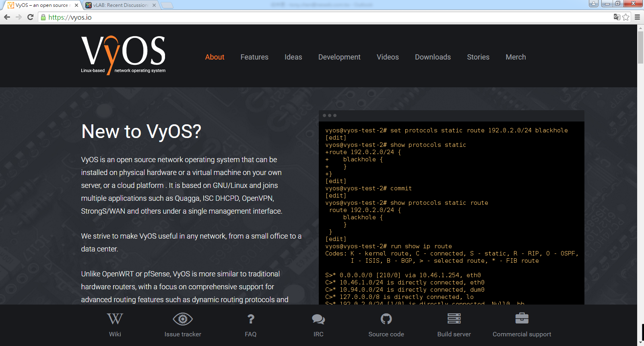The height and width of the screenshot is (346, 644).
Task: Click the Commercial support text link
Action: [x=522, y=334]
